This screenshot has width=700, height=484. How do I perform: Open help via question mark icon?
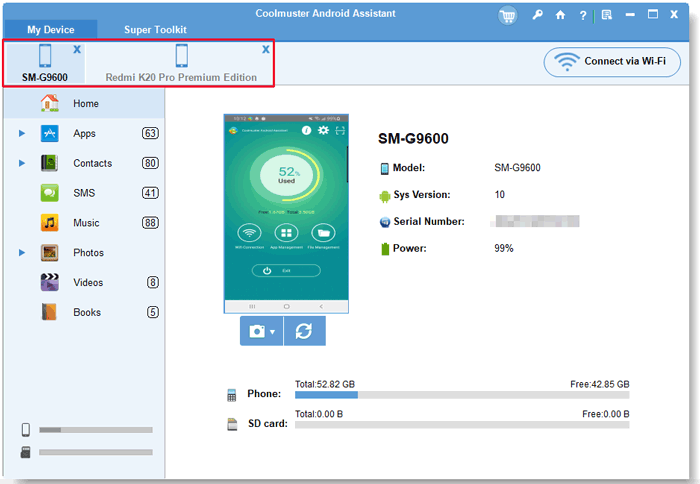583,16
